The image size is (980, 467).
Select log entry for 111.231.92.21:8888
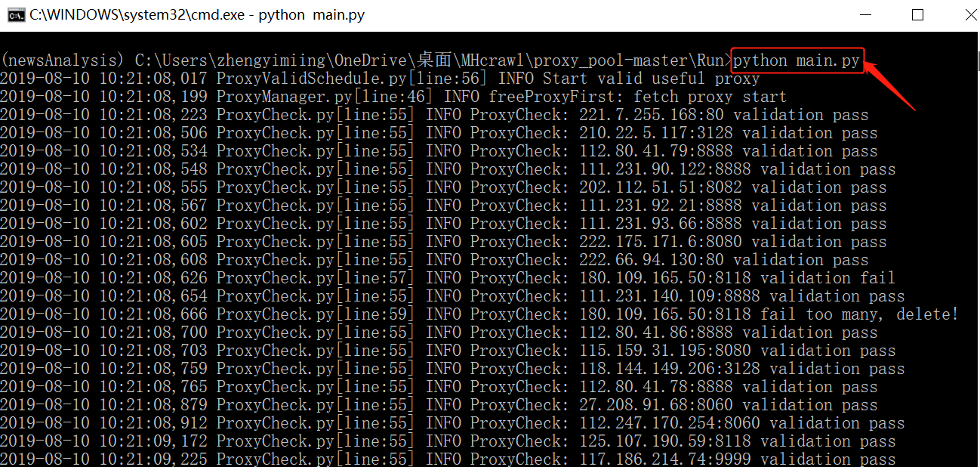[x=443, y=206]
